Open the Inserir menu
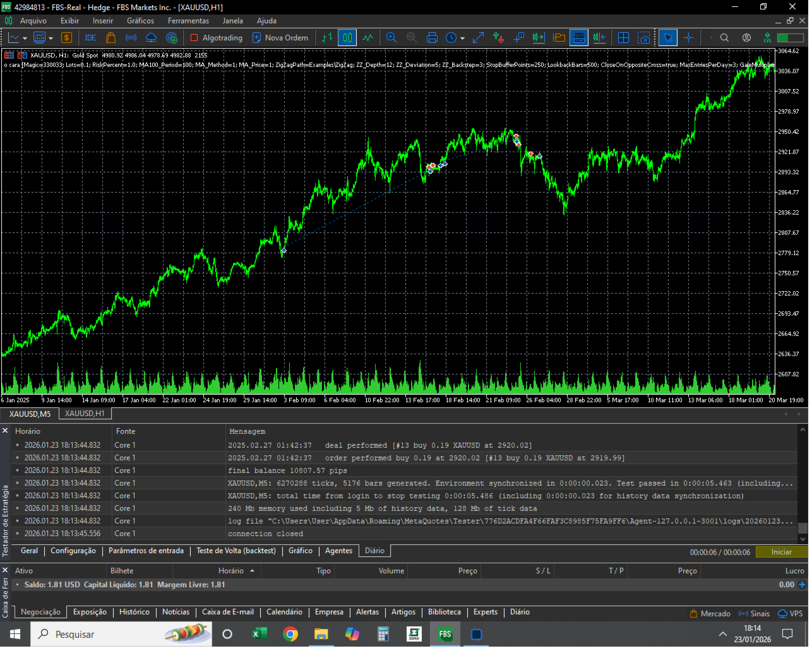The height and width of the screenshot is (658, 812). (x=103, y=21)
